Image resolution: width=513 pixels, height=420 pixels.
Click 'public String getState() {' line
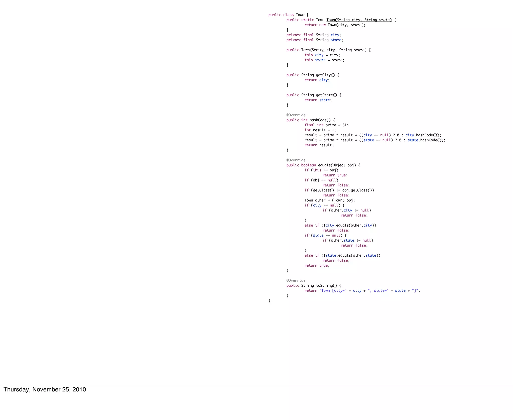314,95
